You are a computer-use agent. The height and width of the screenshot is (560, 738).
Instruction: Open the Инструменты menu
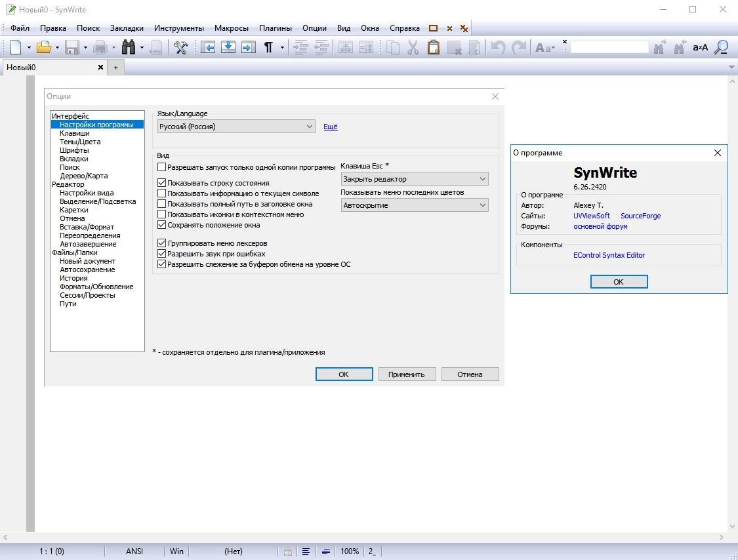point(179,28)
